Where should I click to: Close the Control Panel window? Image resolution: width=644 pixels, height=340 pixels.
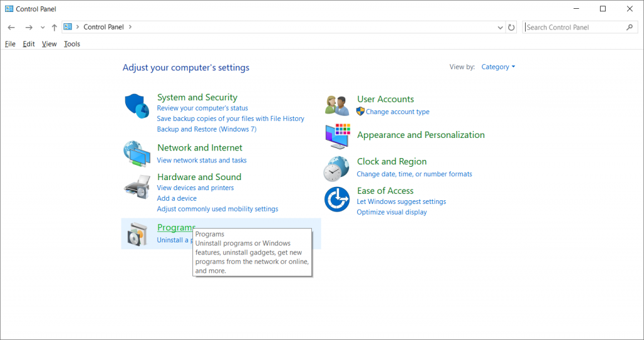point(630,9)
